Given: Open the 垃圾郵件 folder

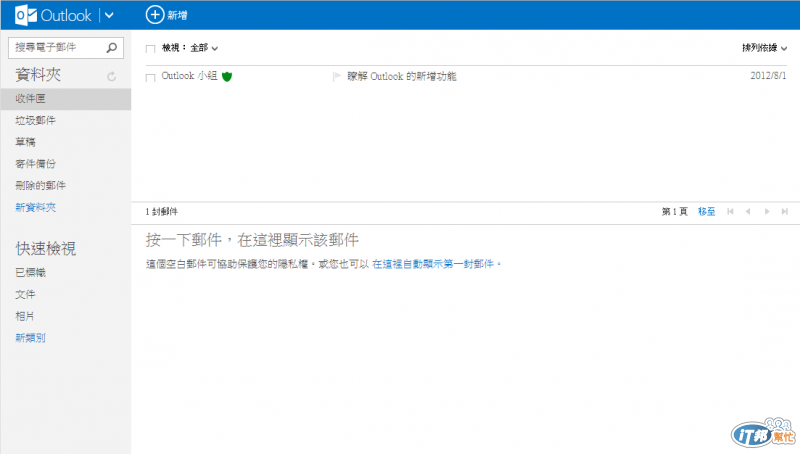Looking at the screenshot, I should (x=35, y=120).
